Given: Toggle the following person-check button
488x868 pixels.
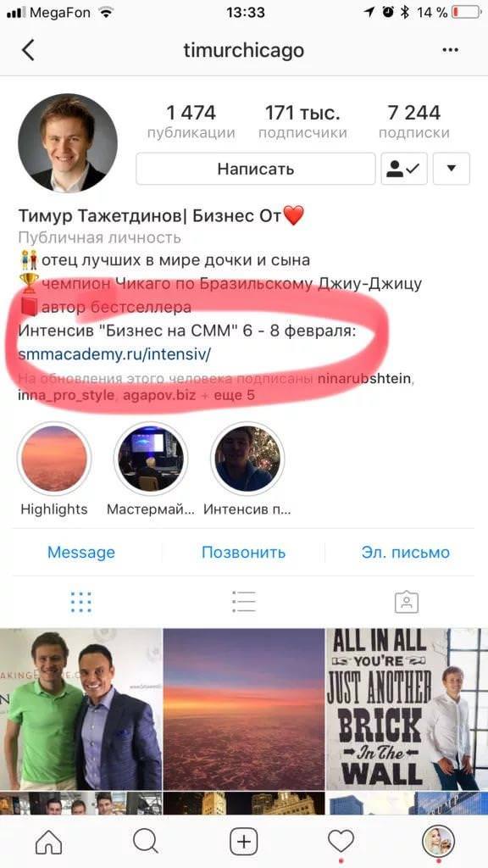Looking at the screenshot, I should tap(404, 169).
